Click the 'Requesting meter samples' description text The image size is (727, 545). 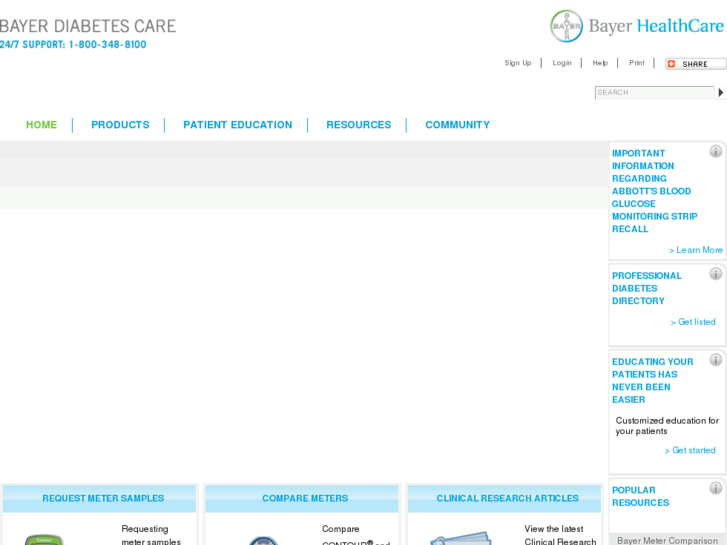(151, 535)
